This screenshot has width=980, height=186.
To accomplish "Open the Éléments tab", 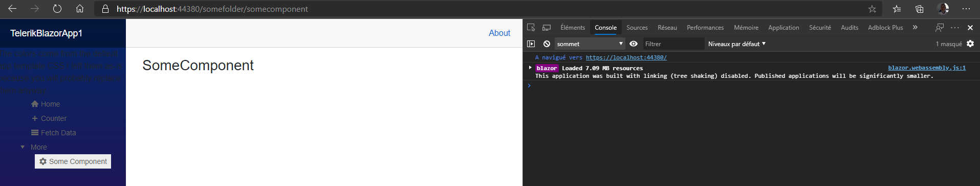I will pyautogui.click(x=573, y=28).
